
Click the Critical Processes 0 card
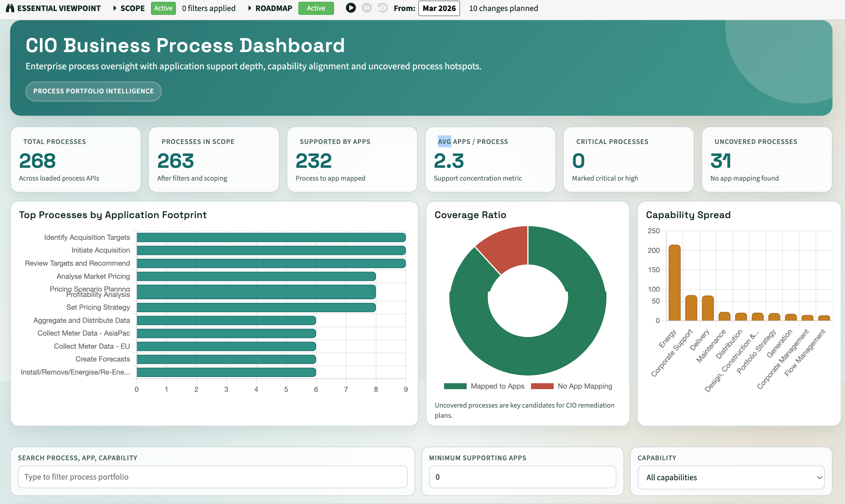click(629, 159)
